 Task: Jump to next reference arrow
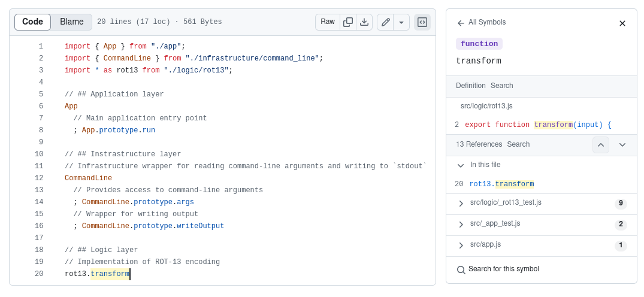[x=622, y=145]
